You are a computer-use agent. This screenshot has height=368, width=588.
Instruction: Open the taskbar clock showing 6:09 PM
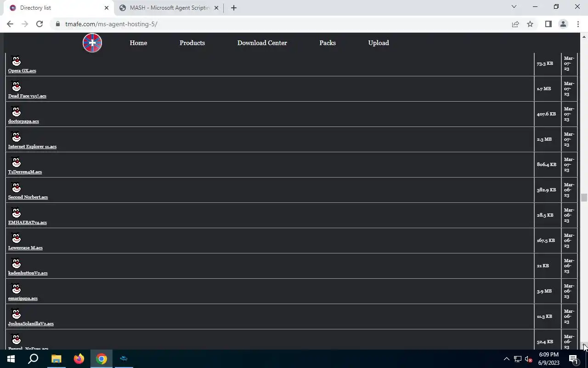pyautogui.click(x=548, y=359)
